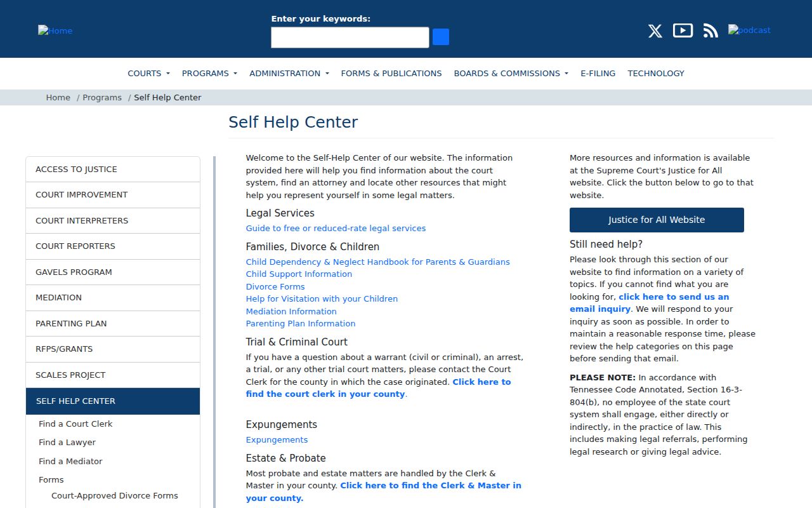This screenshot has height=508, width=812.
Task: Open the Divorce Forms content link
Action: [x=275, y=287]
